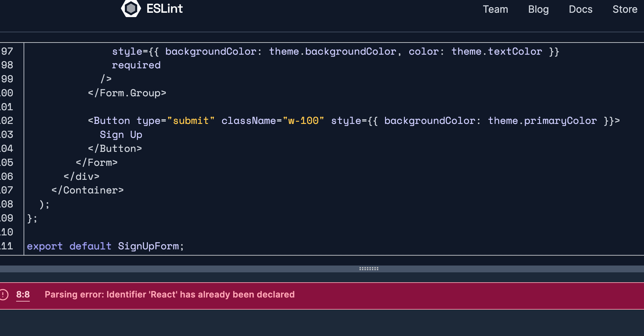644x336 pixels.
Task: Click the "submit" string value
Action: coord(191,121)
